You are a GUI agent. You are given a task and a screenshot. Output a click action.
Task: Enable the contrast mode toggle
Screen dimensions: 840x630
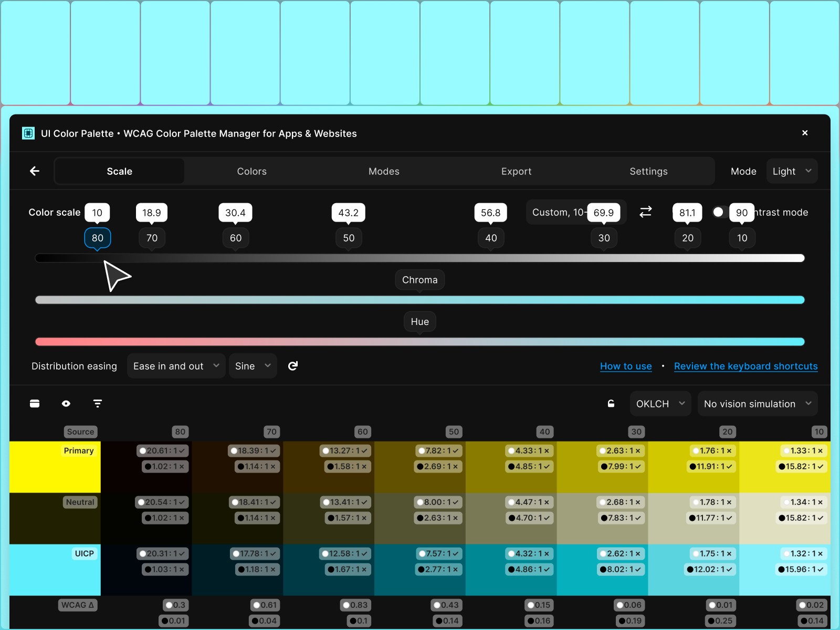(x=719, y=212)
